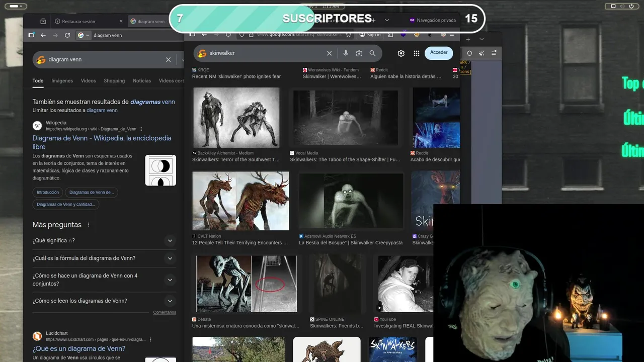The width and height of the screenshot is (644, 362).
Task: Click the Introducción chip
Action: coord(48,192)
